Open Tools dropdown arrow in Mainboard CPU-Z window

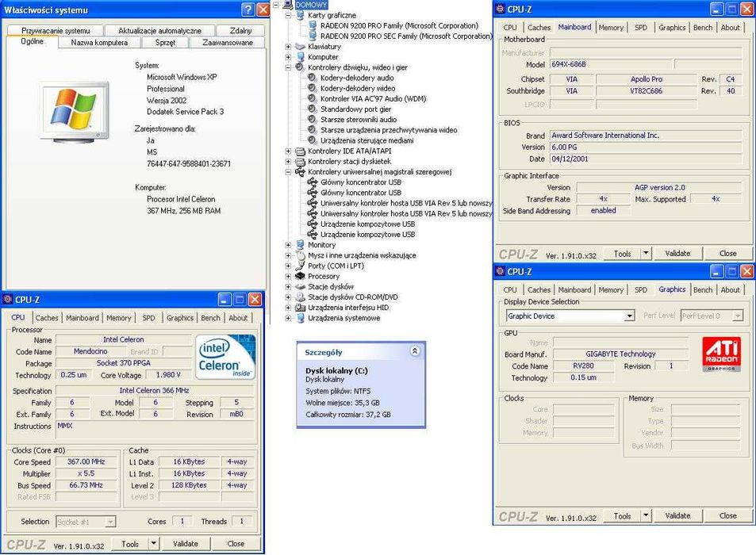[646, 253]
